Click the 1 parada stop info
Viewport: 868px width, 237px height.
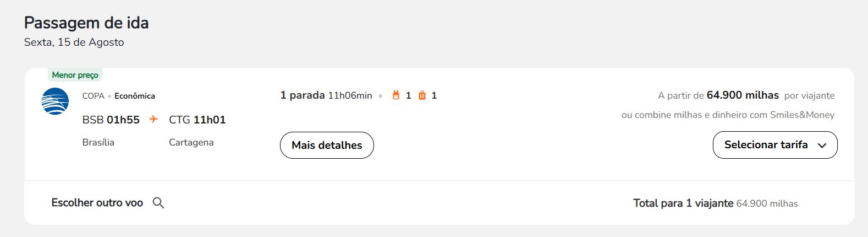(303, 95)
